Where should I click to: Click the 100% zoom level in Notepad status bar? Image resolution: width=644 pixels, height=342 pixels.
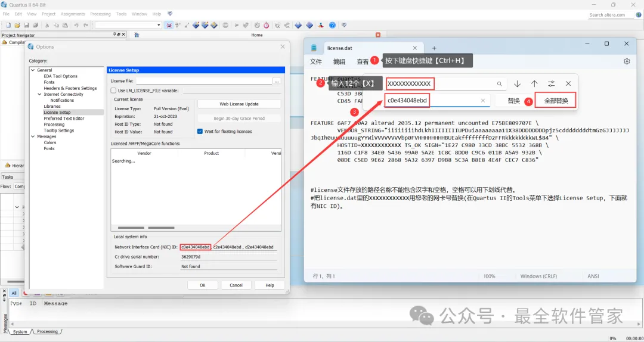click(x=489, y=276)
